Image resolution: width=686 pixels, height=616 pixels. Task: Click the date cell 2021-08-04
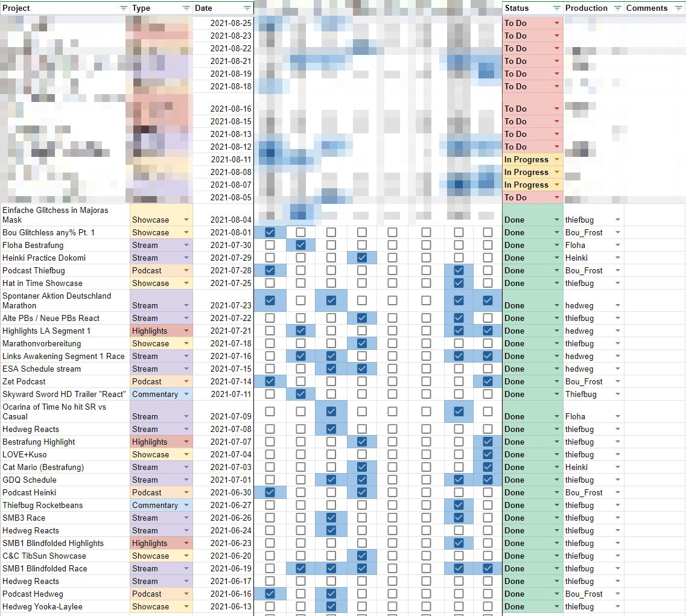(x=223, y=215)
